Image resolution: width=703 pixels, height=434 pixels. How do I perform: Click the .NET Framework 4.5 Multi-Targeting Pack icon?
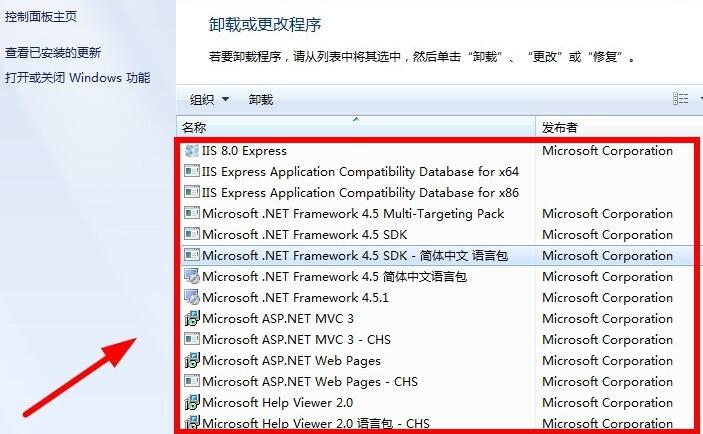(192, 214)
